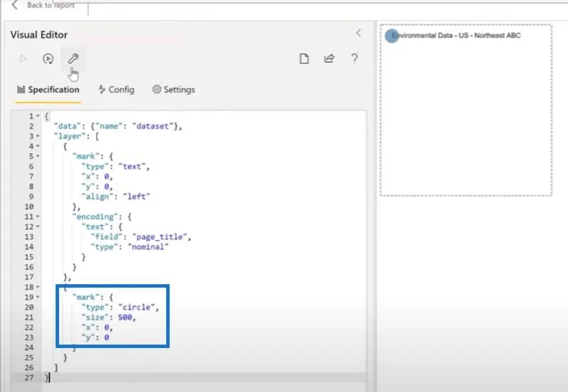The image size is (568, 392).
Task: Click the end of line 27 in the editor
Action: point(49,378)
